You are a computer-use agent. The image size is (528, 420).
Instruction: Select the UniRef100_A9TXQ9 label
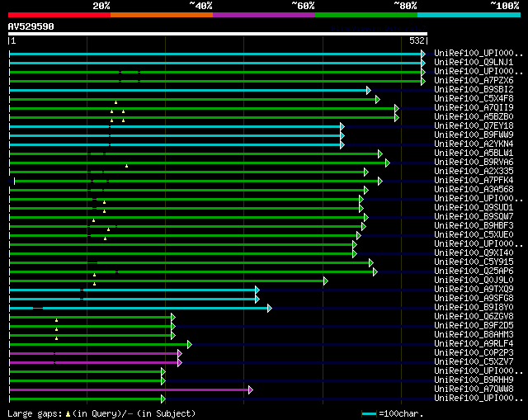point(474,290)
